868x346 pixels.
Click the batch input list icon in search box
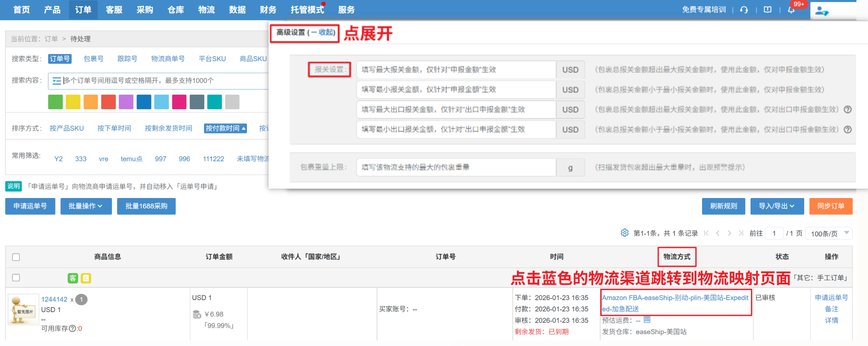(x=57, y=81)
